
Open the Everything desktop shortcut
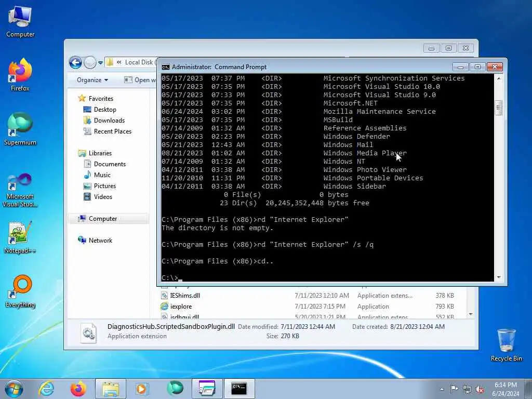point(20,291)
